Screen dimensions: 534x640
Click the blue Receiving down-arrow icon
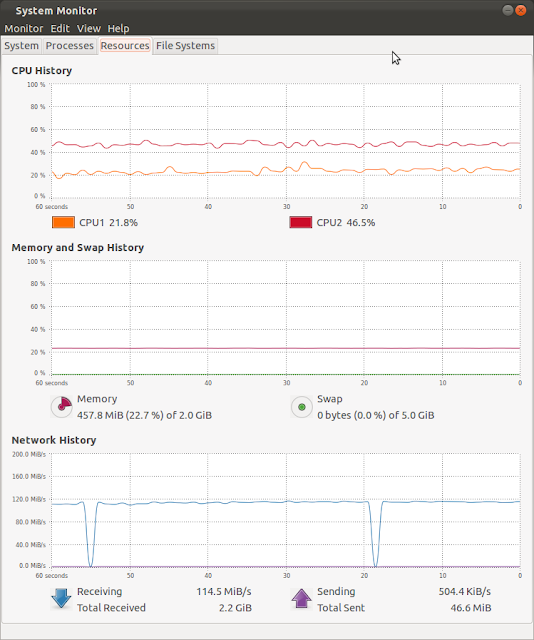click(x=61, y=598)
